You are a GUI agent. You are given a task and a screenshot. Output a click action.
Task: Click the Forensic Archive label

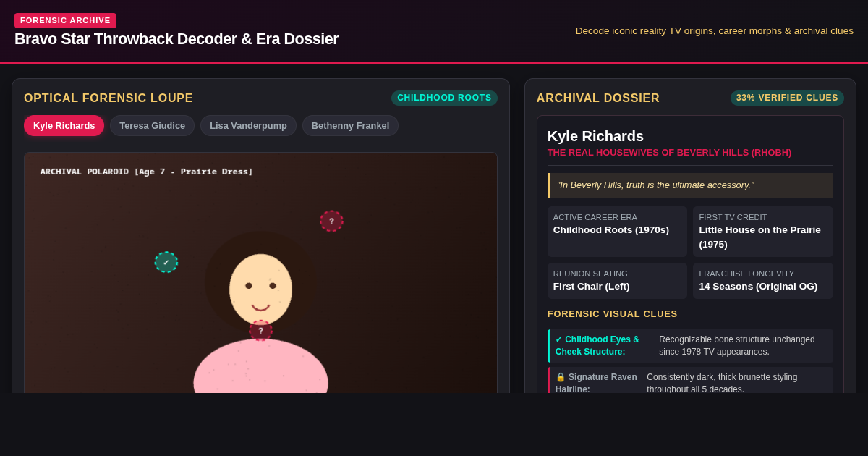coord(65,20)
